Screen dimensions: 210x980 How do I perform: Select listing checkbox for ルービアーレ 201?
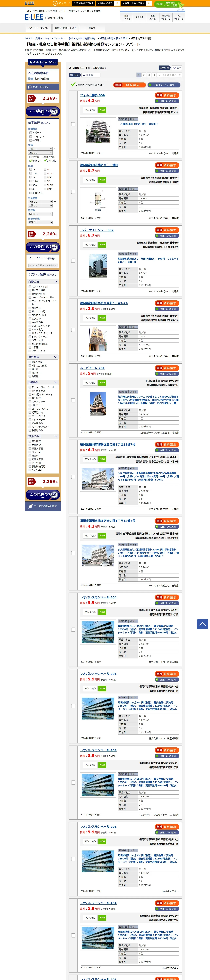(x=73, y=400)
